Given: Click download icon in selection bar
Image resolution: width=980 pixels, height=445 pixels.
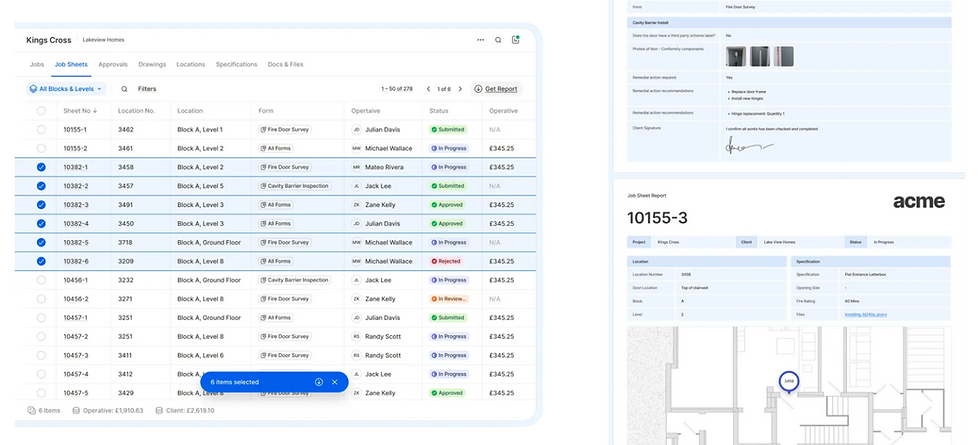Looking at the screenshot, I should 319,382.
